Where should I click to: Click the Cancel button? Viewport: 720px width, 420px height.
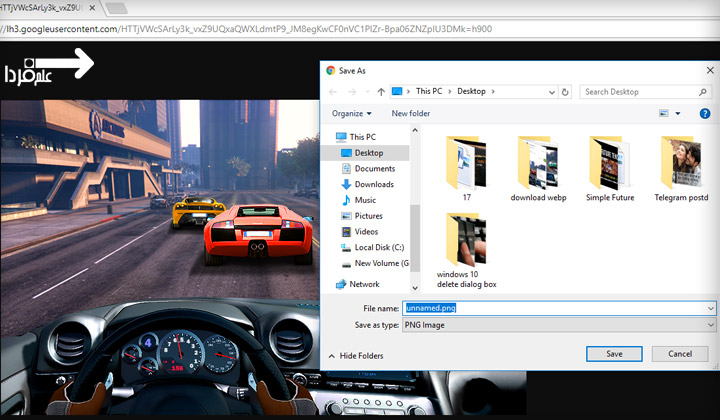point(680,354)
